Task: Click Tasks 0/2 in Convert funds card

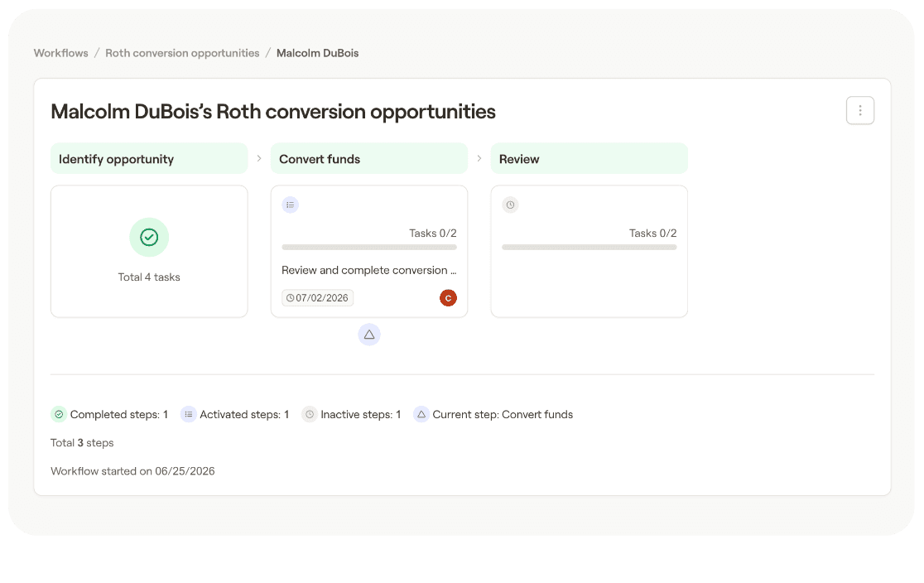Action: 432,233
